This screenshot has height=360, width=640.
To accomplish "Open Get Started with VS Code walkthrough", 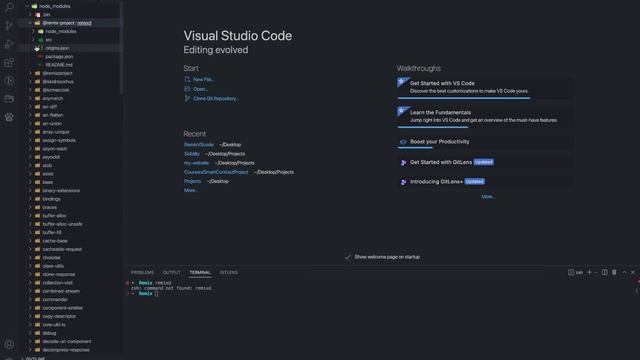I will click(484, 87).
